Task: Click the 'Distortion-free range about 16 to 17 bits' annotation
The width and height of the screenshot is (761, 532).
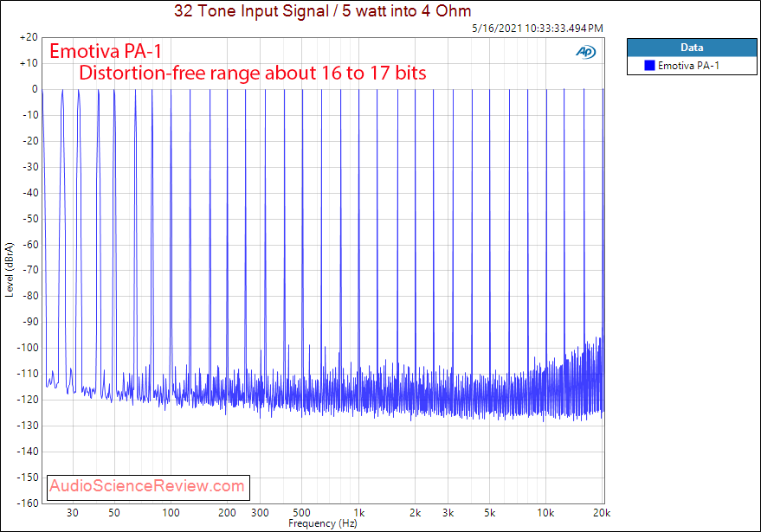Action: tap(253, 73)
